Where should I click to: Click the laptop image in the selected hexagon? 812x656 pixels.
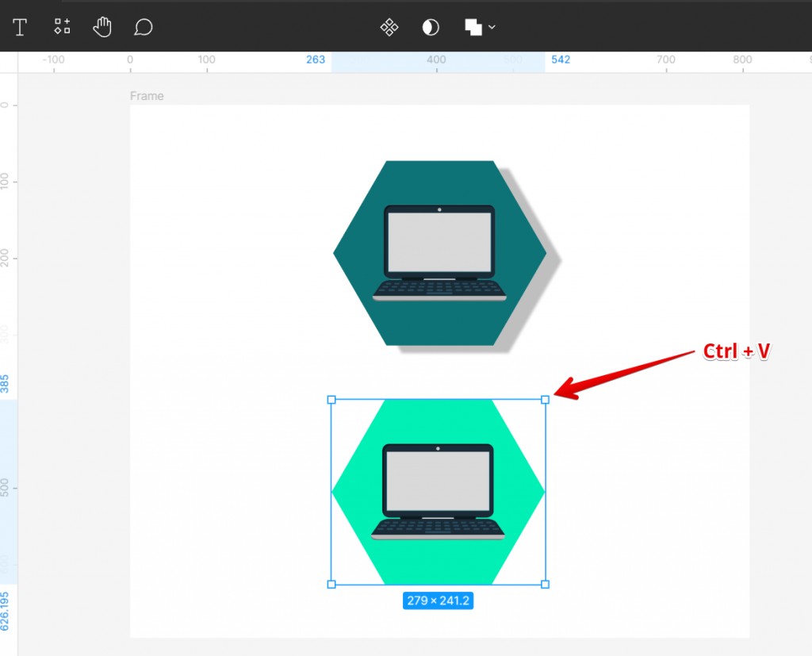[438, 492]
